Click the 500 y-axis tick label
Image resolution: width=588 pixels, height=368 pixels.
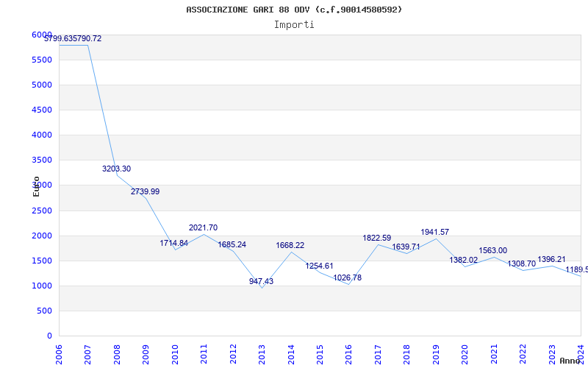(44, 311)
